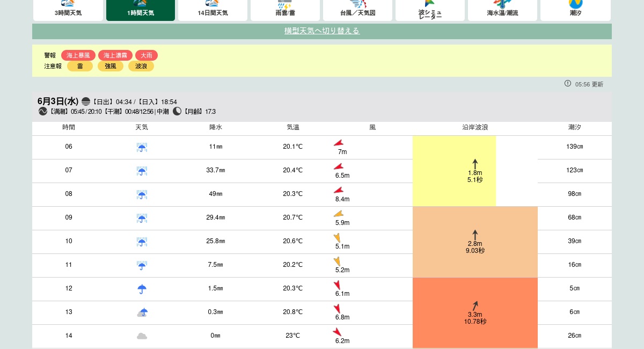The image size is (644, 349).
Task: Click the 3.3m wave direction arrow
Action: point(475,306)
